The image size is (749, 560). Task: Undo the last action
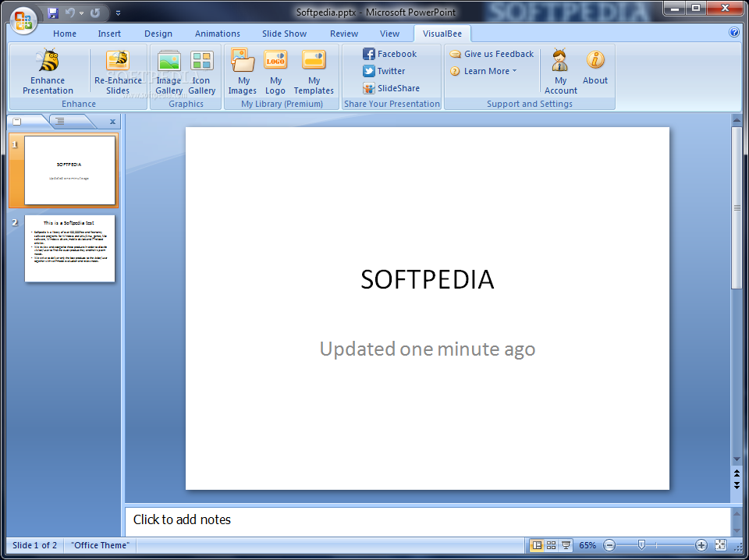coord(70,13)
